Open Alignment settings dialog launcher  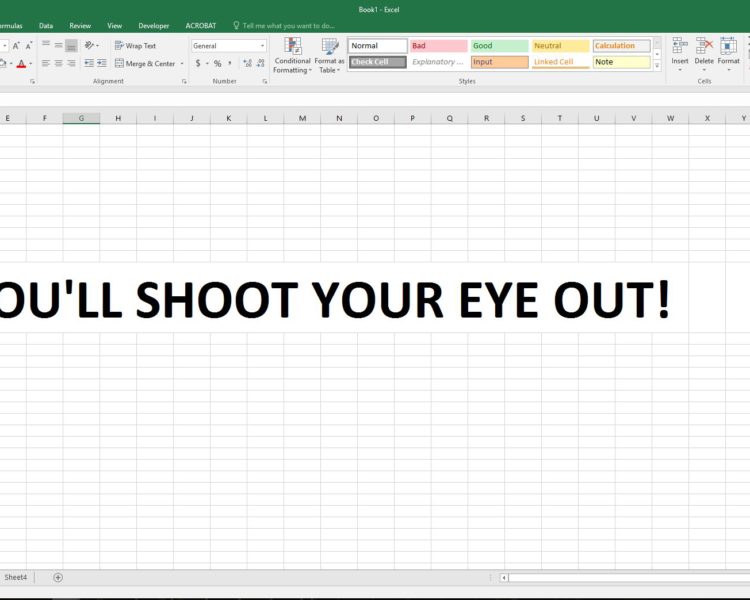pyautogui.click(x=184, y=82)
